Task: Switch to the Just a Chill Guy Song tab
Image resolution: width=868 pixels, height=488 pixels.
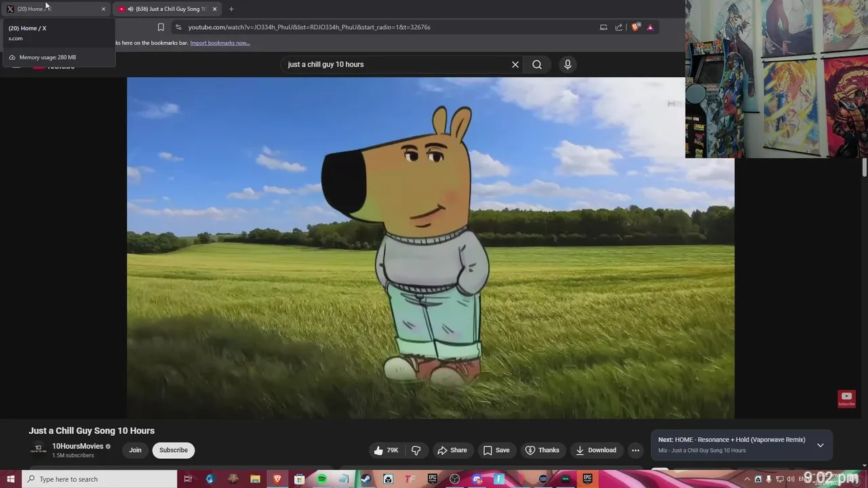Action: pyautogui.click(x=166, y=9)
